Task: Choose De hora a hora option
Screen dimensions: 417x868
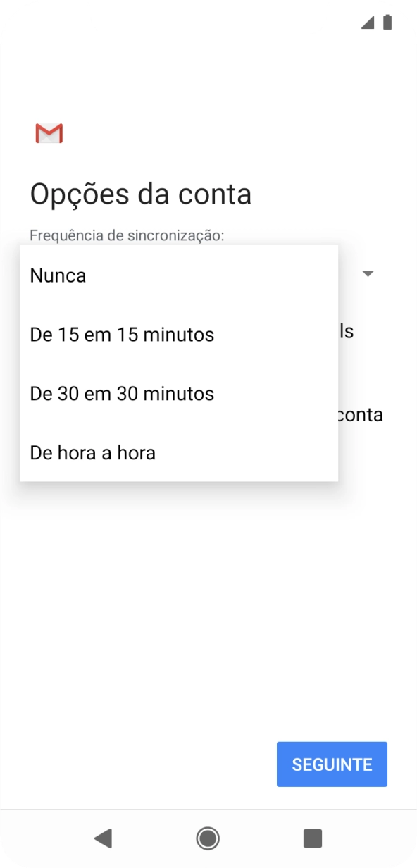Action: click(92, 453)
